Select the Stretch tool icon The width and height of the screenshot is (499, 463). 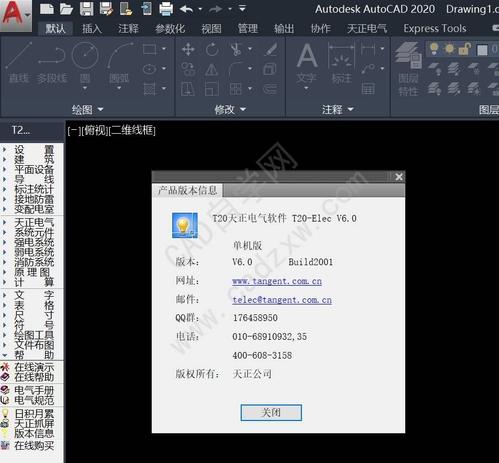(188, 89)
